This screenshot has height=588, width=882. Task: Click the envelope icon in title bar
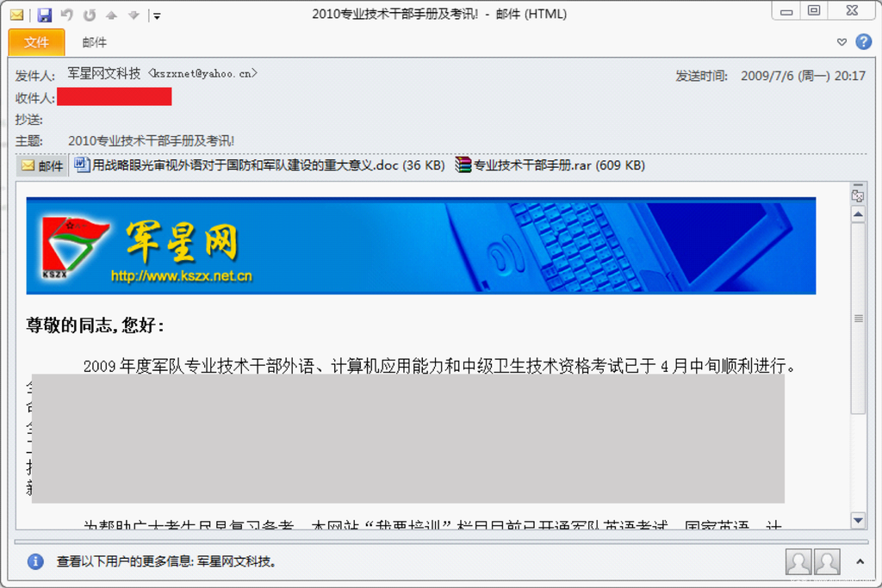tap(16, 15)
